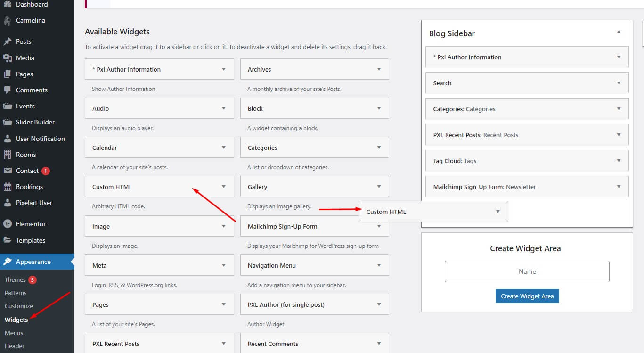Viewport: 644px width, 353px height.
Task: Expand the Navigation Menu widget arrow
Action: click(379, 265)
